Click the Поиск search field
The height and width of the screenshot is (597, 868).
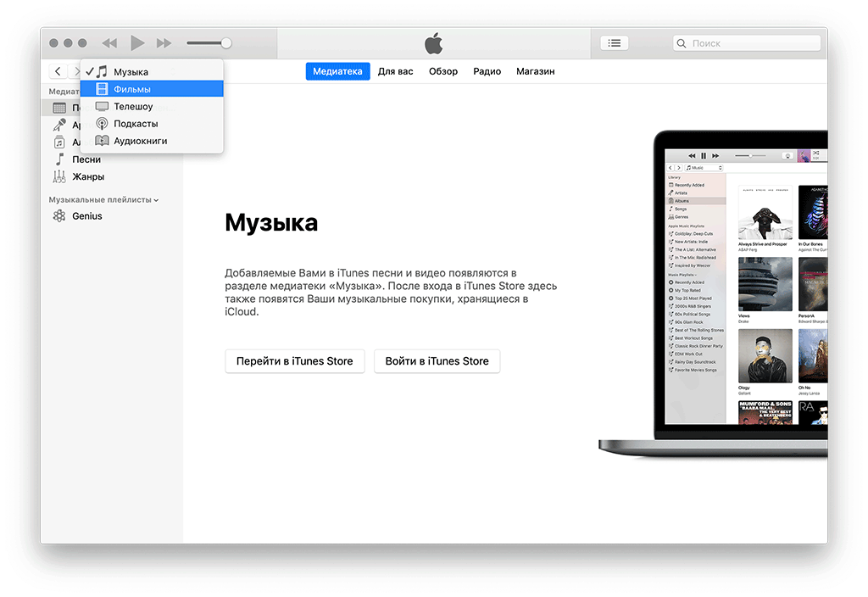747,43
